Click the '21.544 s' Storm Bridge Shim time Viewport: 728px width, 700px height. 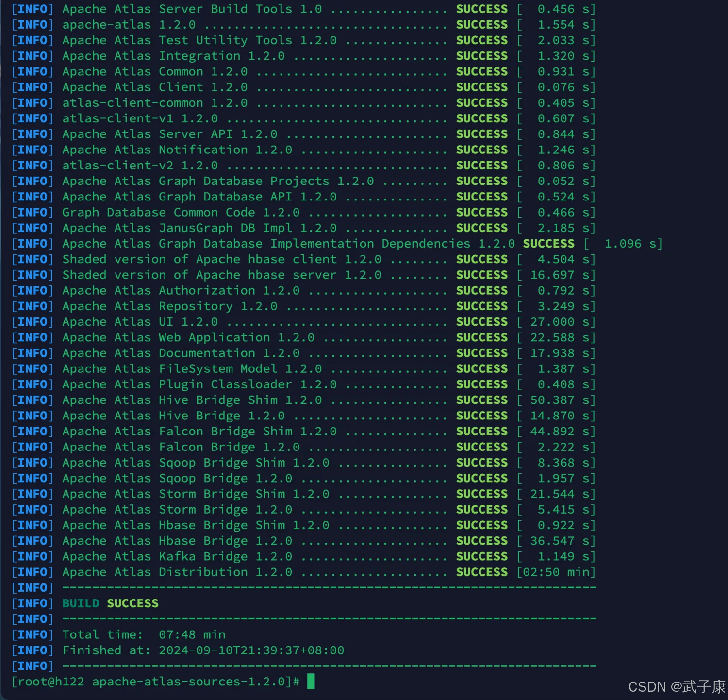[x=560, y=494]
